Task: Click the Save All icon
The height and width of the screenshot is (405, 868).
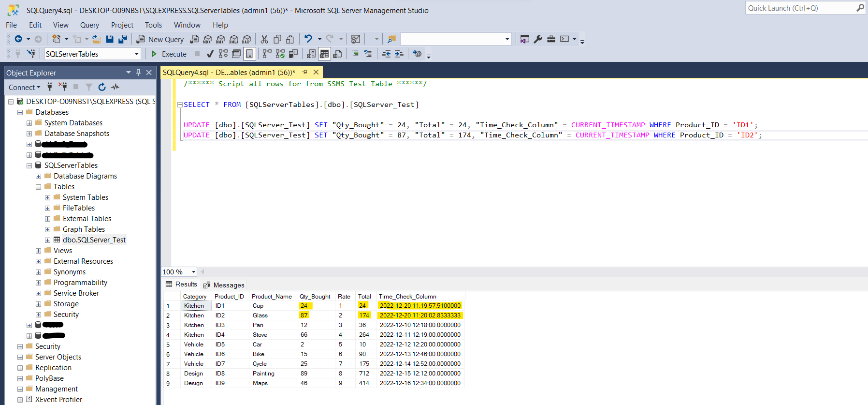Action: (x=123, y=39)
